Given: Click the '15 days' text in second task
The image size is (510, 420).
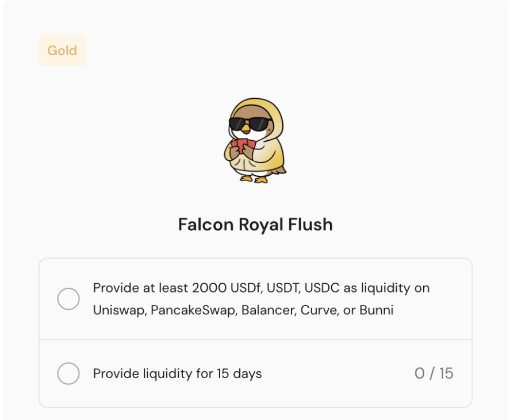Looking at the screenshot, I should (239, 373).
